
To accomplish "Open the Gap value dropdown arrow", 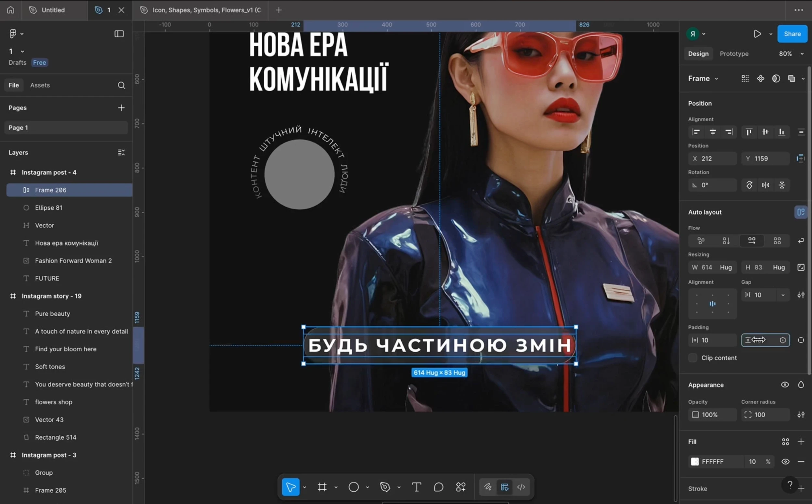I will click(x=783, y=295).
